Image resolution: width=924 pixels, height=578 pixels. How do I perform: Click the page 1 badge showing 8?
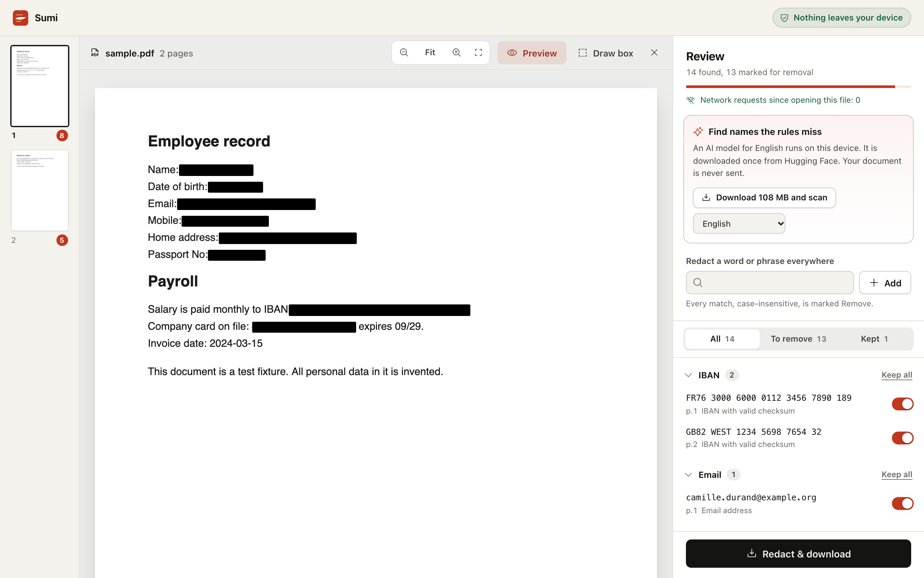[x=62, y=135]
